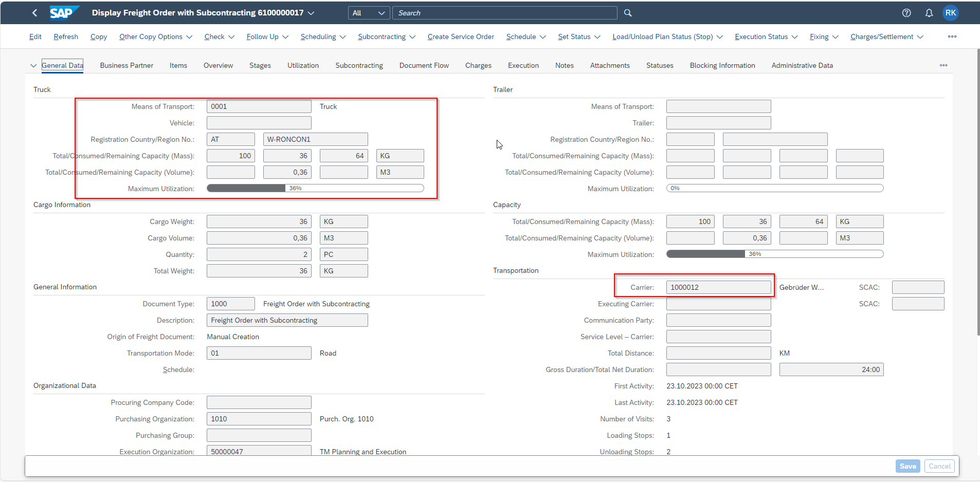Expand the freight order title dropdown
This screenshot has height=482, width=980.
pos(311,13)
